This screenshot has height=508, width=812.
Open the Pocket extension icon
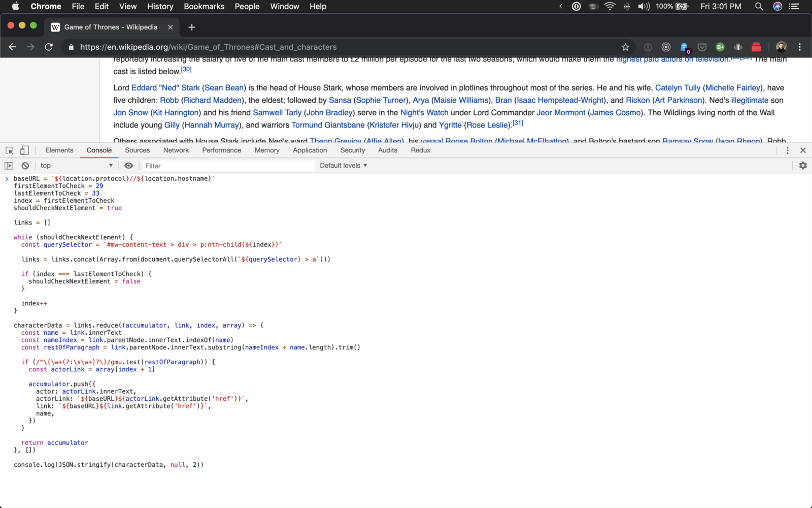(702, 47)
